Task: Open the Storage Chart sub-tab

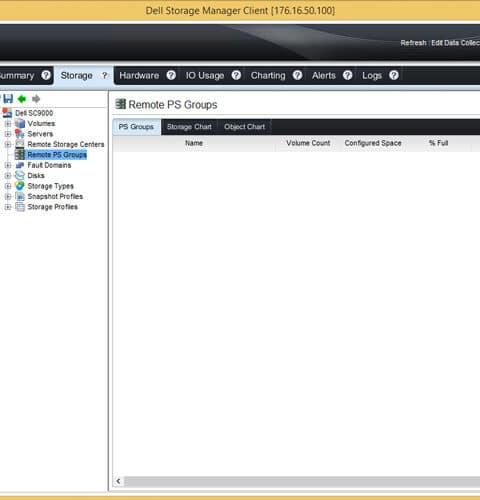Action: 189,127
